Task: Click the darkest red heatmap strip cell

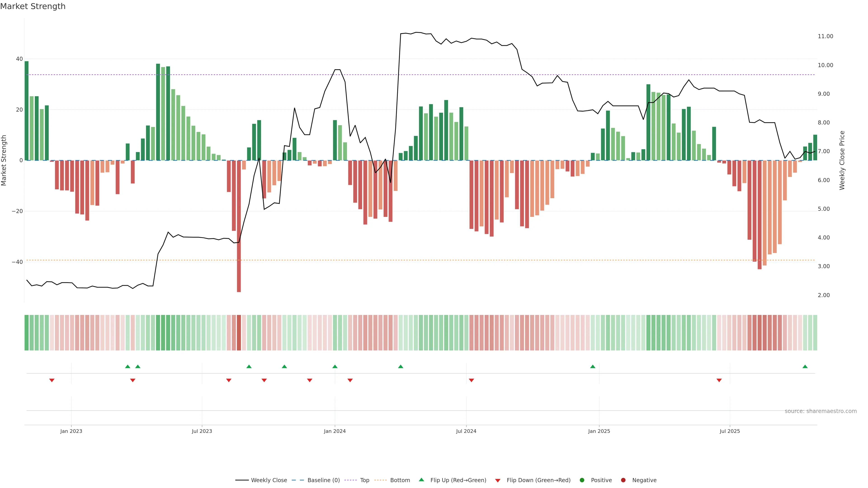Action: [x=239, y=332]
